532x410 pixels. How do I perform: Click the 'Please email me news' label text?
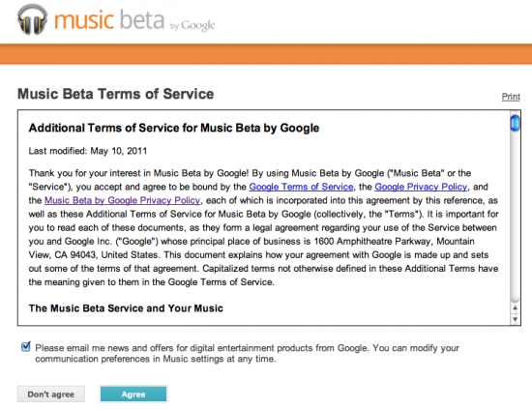click(247, 353)
